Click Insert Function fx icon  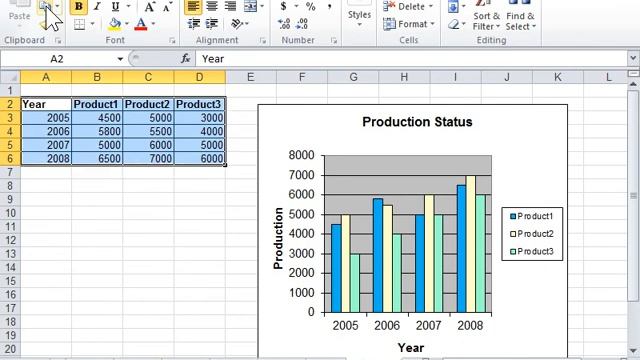click(x=185, y=59)
